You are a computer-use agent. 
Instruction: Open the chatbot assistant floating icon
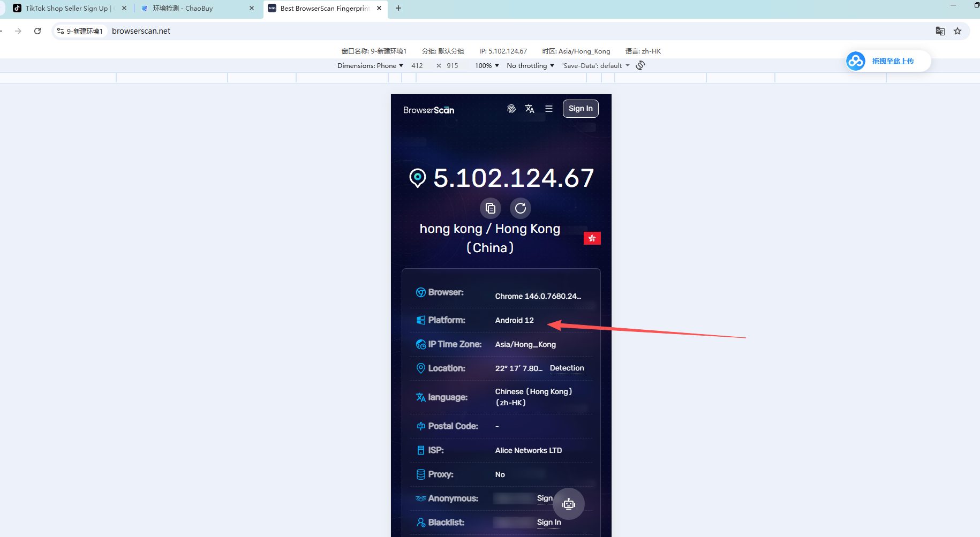tap(569, 504)
